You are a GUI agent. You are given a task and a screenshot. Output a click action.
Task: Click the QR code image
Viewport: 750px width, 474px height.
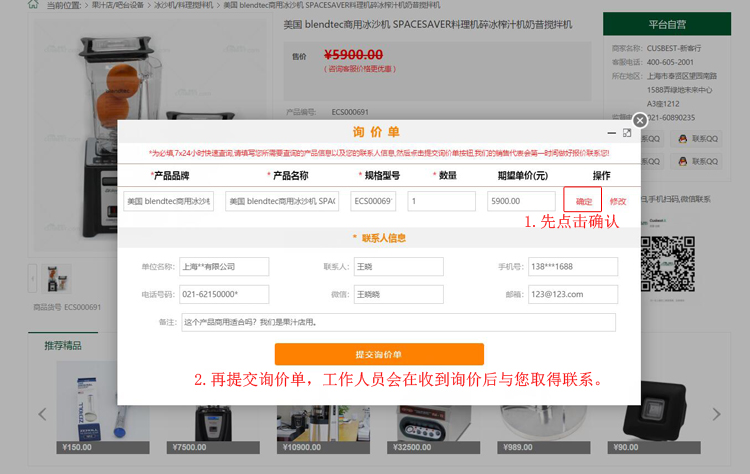point(668,264)
